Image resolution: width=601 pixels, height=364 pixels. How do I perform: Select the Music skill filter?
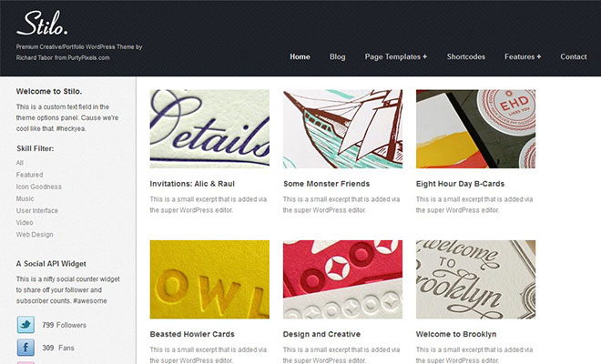[x=25, y=198]
